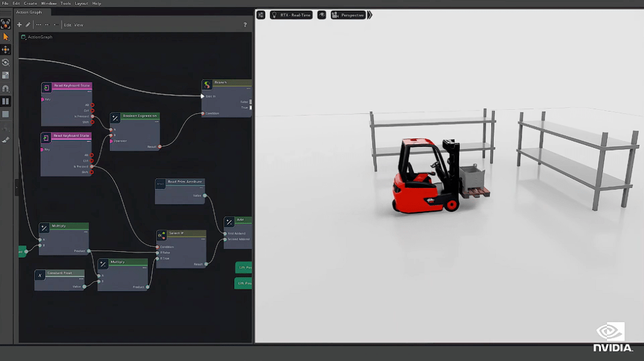644x361 pixels.
Task: Click the Select If node icon
Action: point(162,235)
